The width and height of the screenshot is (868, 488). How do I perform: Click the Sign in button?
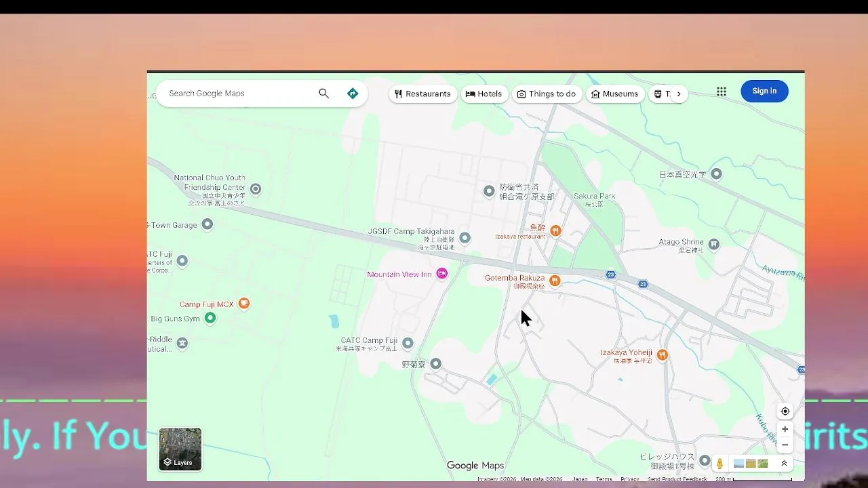coord(764,91)
